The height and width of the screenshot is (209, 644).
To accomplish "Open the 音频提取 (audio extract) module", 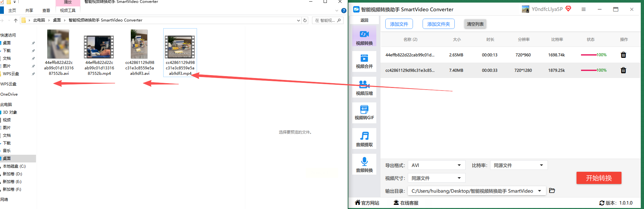I will point(364,139).
